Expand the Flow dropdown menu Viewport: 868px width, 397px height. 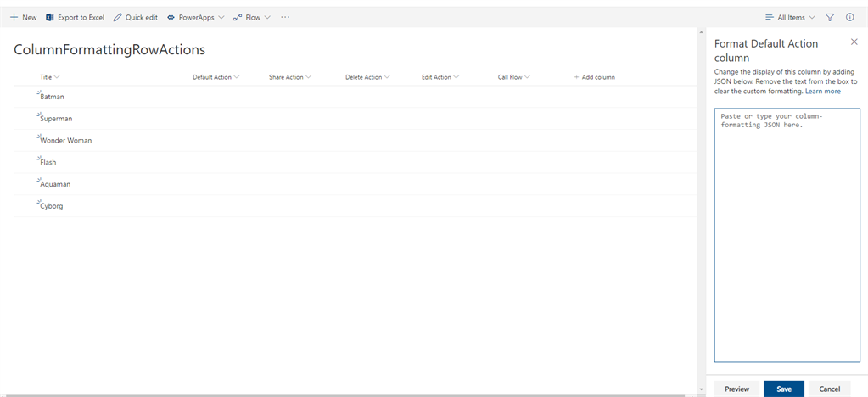252,17
